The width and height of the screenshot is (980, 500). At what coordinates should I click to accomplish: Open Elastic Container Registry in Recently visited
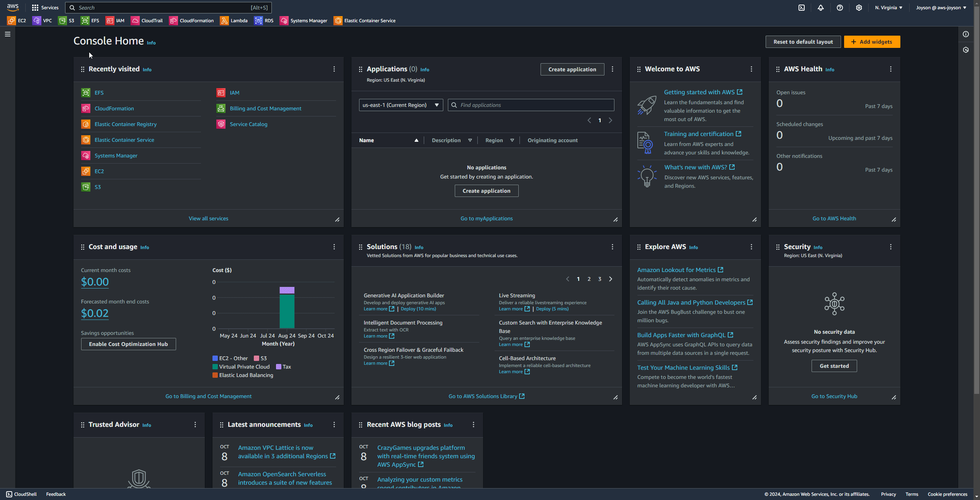click(126, 124)
